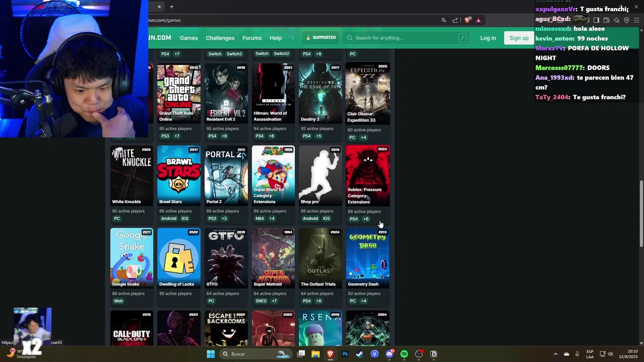Open the Forums nav menu item
Screen dimensions: 644x362
click(252, 38)
